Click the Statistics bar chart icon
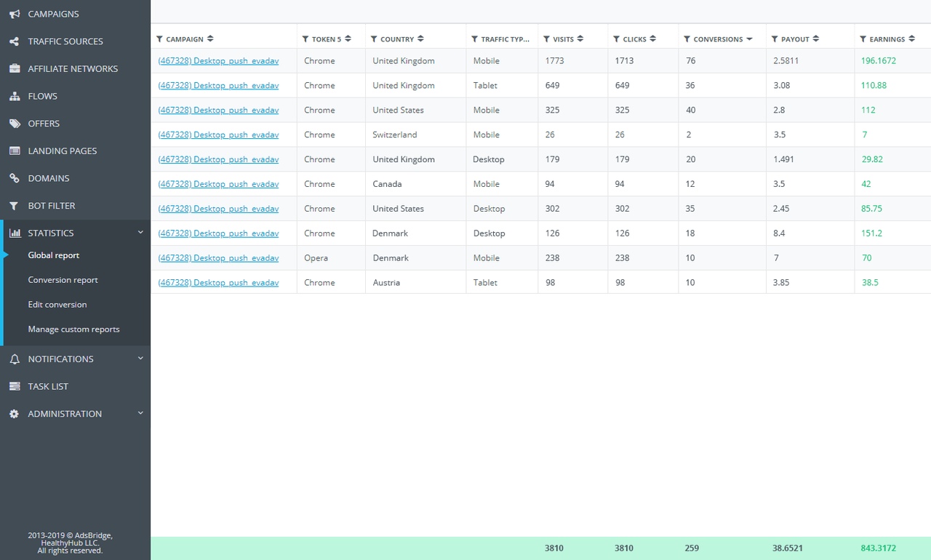Viewport: 931px width, 560px height. pos(15,233)
